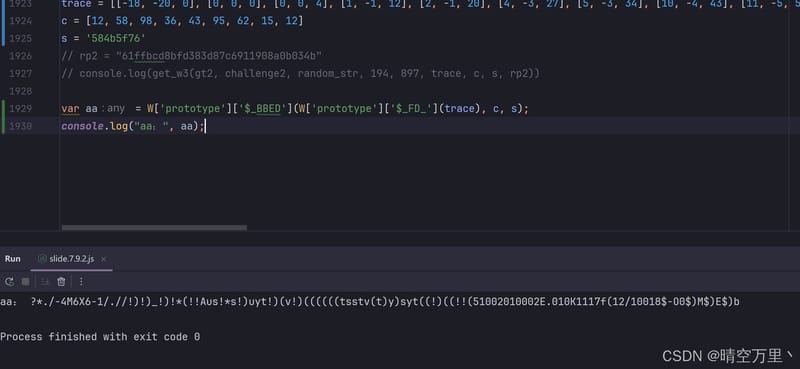The height and width of the screenshot is (369, 800).
Task: Clear console output with trash icon
Action: coord(61,281)
